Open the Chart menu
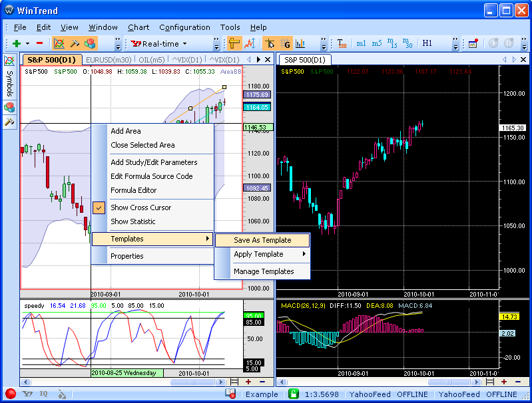Viewport: 532px width, 403px height. click(x=138, y=27)
